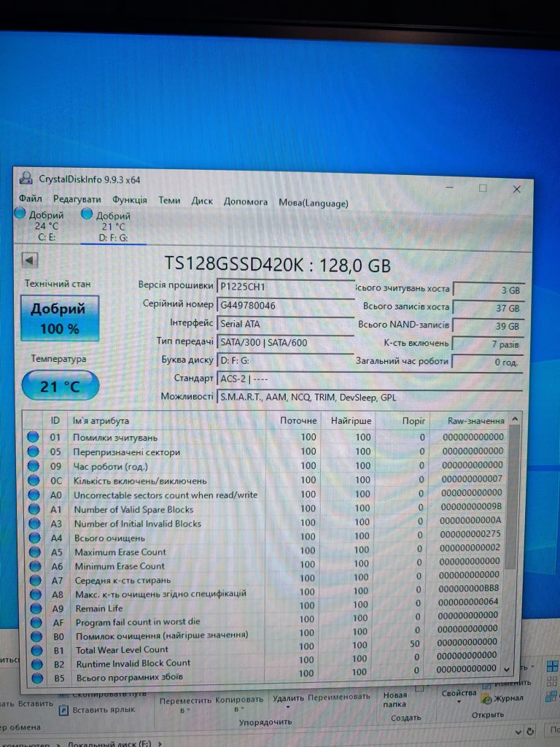Click the drive letter field D: F: G:
The image size is (560, 747).
[x=285, y=360]
